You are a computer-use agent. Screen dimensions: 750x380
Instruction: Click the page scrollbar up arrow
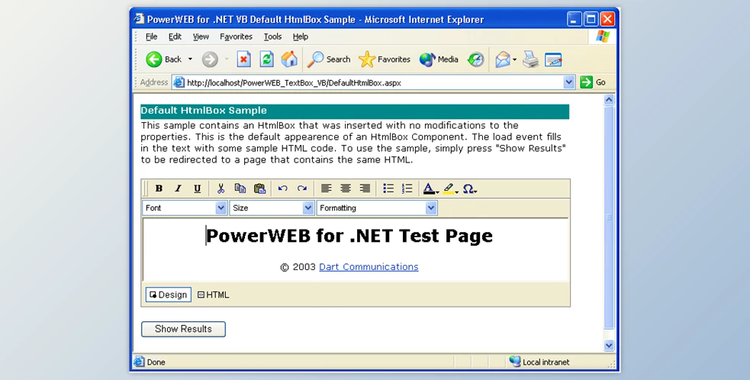point(609,100)
